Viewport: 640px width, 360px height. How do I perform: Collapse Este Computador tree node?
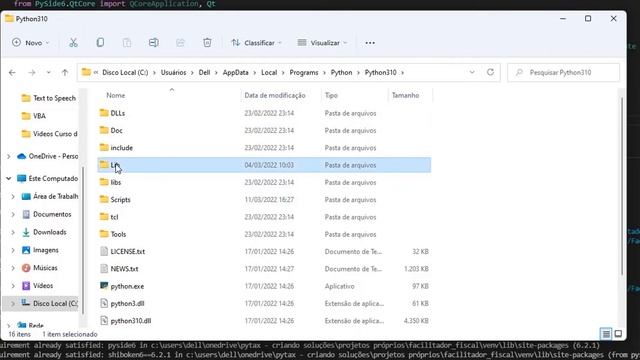click(9, 178)
